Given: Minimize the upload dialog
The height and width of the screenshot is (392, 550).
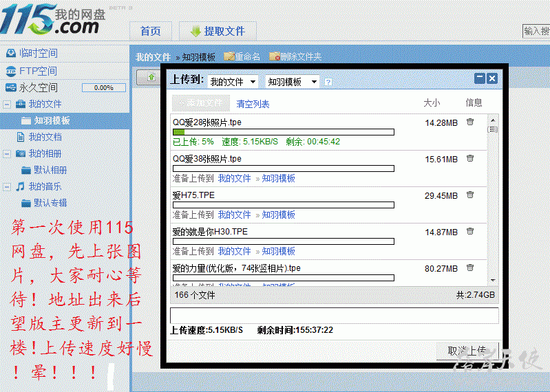Looking at the screenshot, I should tap(480, 78).
